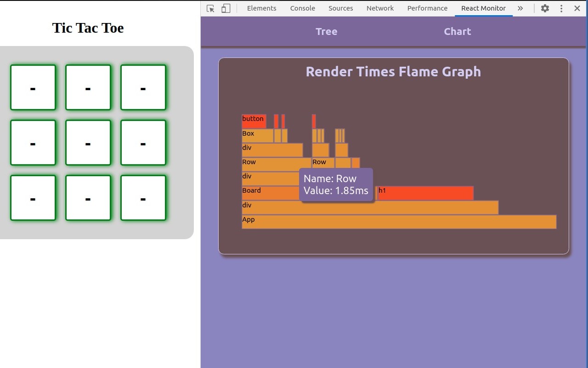
Task: Select the Board bar in flame graph
Action: (270, 193)
